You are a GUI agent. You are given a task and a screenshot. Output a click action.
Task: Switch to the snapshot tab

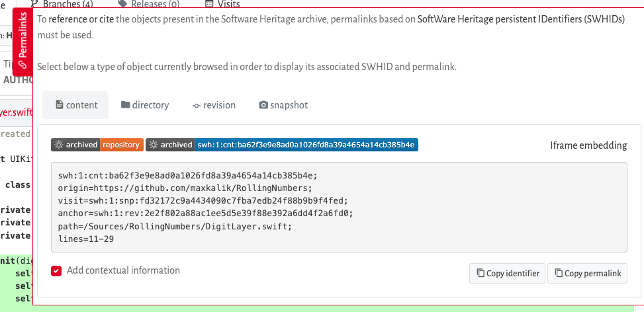(x=283, y=105)
